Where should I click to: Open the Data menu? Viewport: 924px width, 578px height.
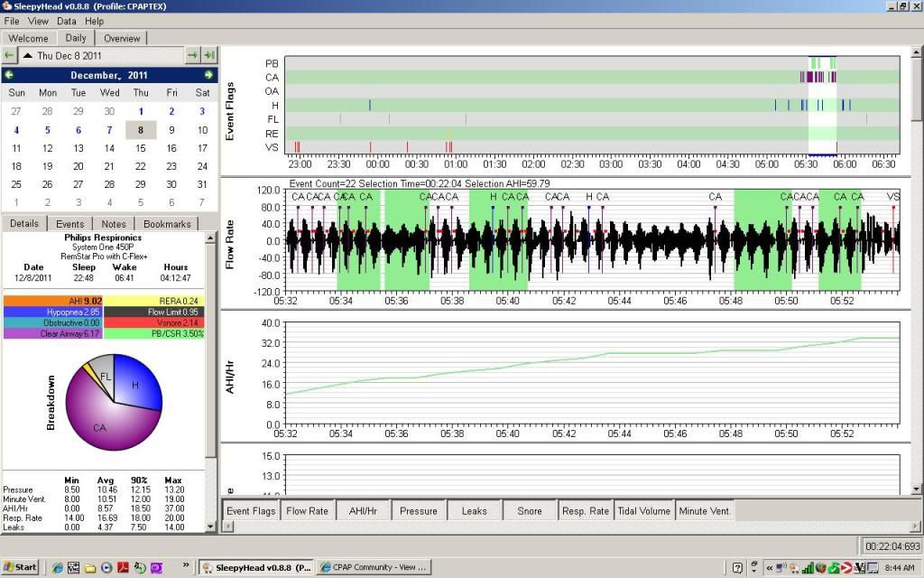(67, 21)
